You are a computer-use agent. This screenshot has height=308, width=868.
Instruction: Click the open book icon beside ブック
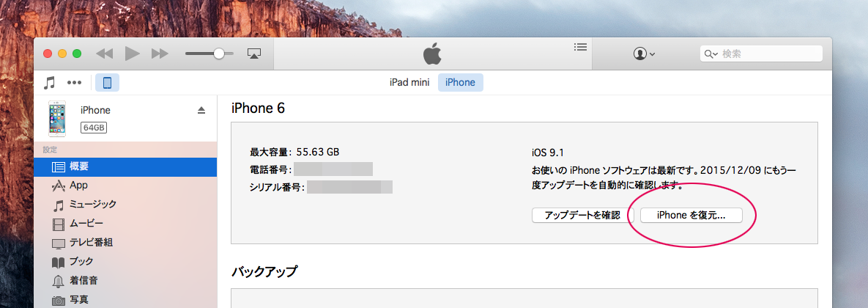tap(59, 263)
